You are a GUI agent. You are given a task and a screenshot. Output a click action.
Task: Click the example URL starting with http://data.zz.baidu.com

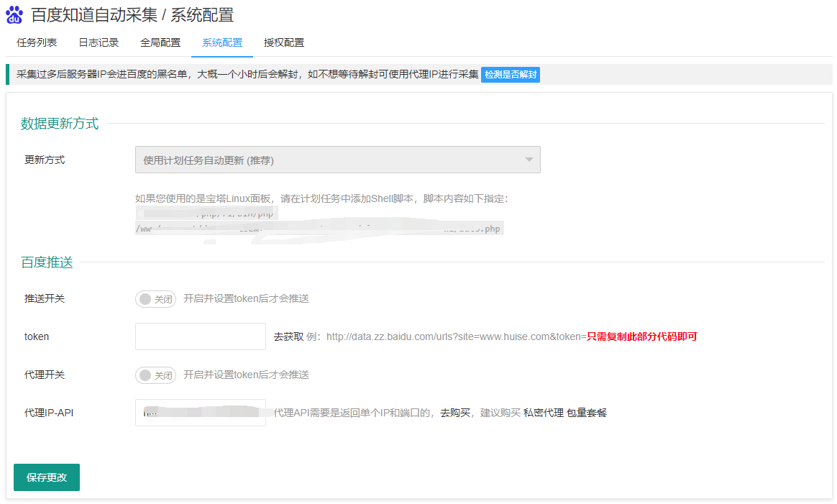tap(457, 337)
